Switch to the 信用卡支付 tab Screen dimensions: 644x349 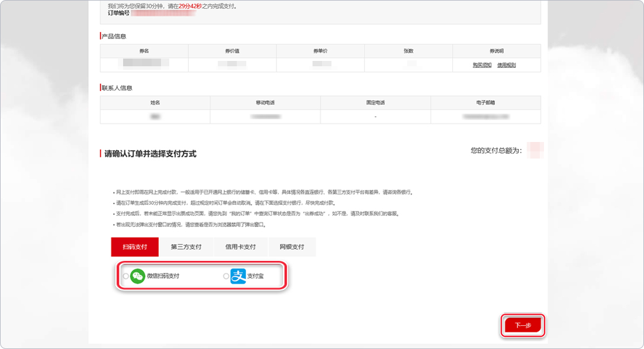click(x=240, y=247)
